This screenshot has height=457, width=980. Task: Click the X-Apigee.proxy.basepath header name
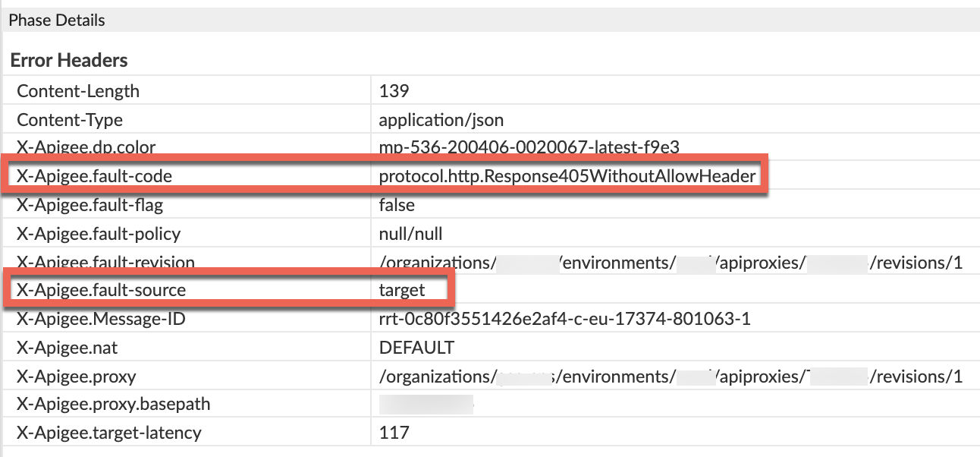point(114,405)
